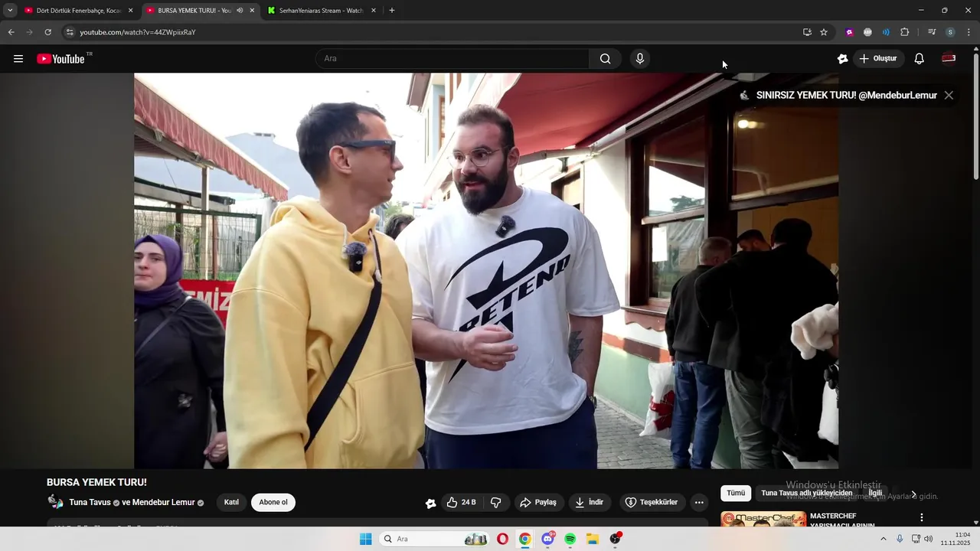
Task: Open Opera from the taskbar
Action: [502, 540]
